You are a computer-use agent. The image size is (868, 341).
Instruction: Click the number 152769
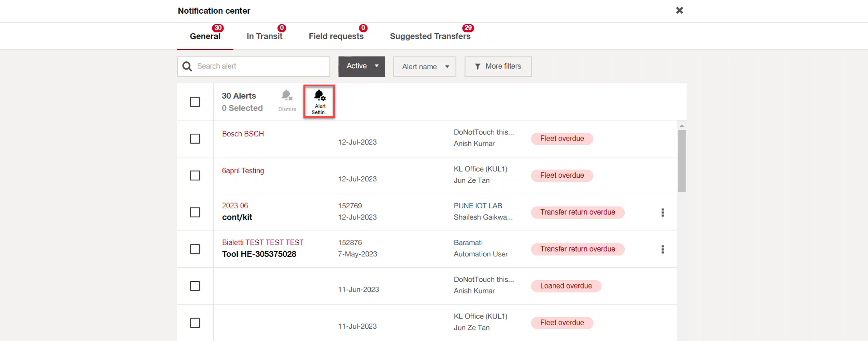click(x=350, y=206)
